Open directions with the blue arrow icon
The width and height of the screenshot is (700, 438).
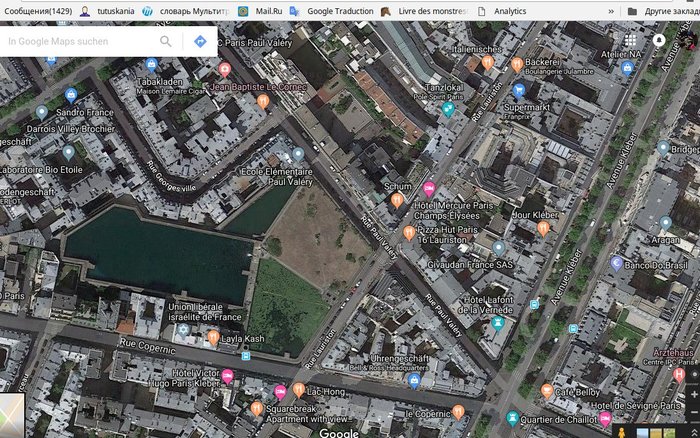(200, 42)
